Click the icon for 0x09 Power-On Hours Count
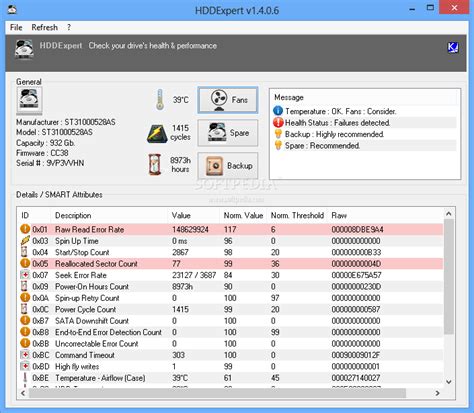This screenshot has width=474, height=413. coord(24,286)
